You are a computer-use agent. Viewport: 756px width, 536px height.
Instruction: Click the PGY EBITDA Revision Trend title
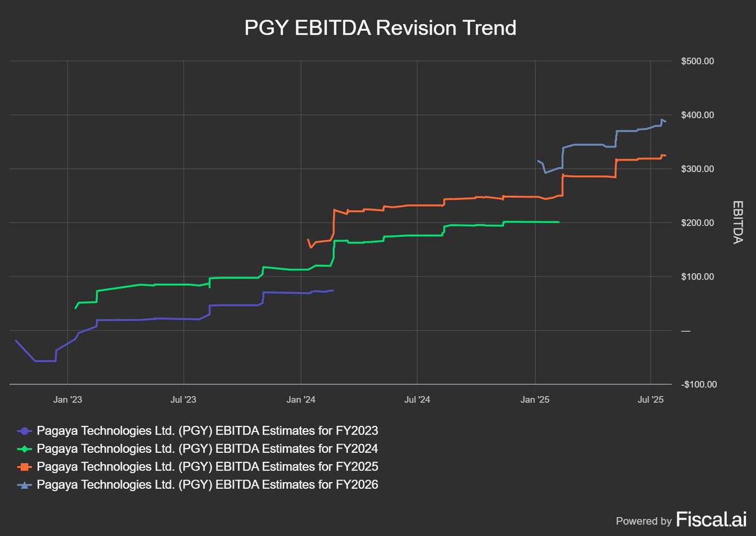point(380,28)
